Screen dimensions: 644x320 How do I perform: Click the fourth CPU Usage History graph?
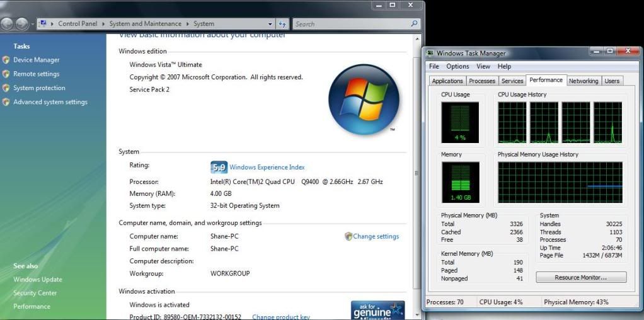click(x=608, y=122)
